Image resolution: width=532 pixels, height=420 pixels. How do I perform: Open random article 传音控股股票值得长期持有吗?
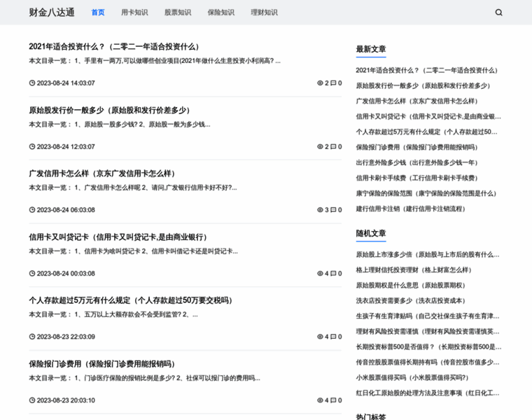[x=428, y=363]
